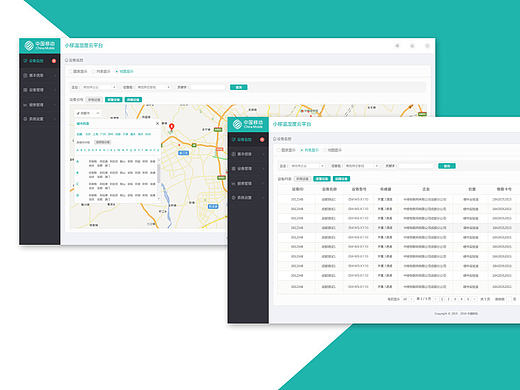
Task: Go to page 3 in table pagination
Action: 455,299
